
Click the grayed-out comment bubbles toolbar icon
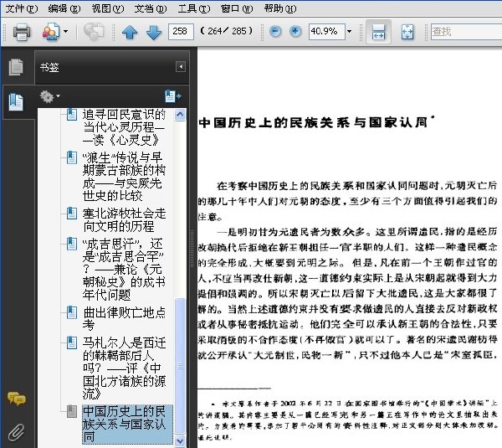click(x=94, y=32)
